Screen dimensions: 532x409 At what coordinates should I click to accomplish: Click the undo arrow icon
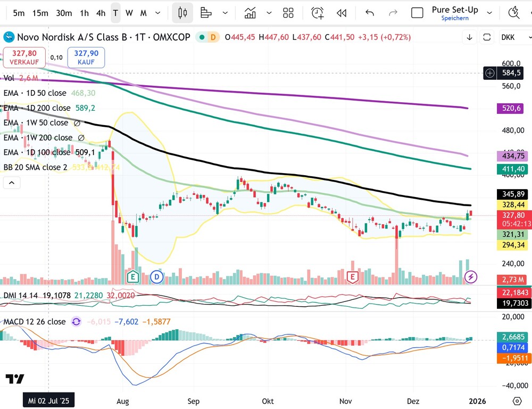tap(370, 13)
